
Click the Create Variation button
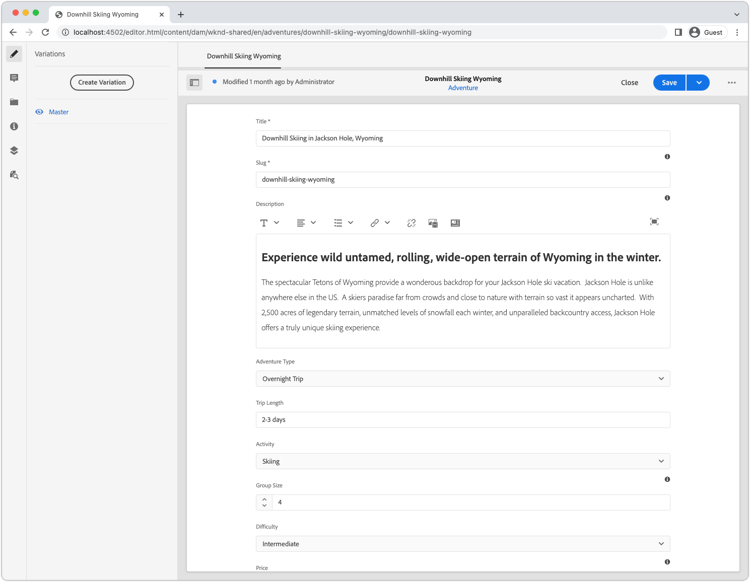(102, 82)
